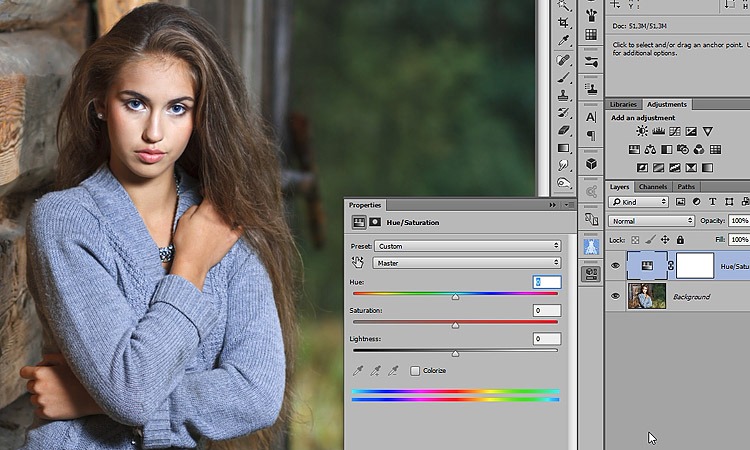The height and width of the screenshot is (450, 750).
Task: Switch to the Libraries tab
Action: [623, 104]
